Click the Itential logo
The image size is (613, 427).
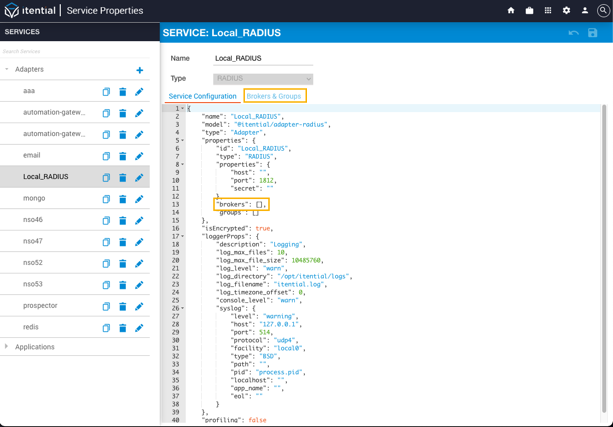(x=30, y=11)
